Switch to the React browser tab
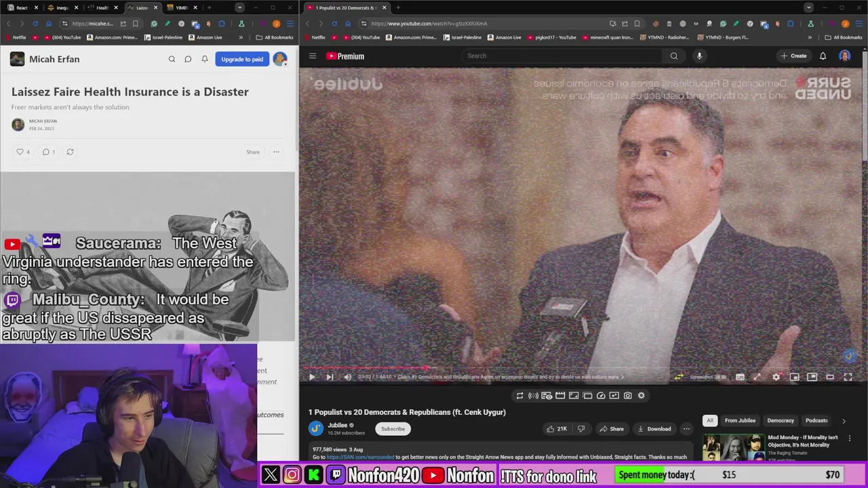 pos(21,7)
